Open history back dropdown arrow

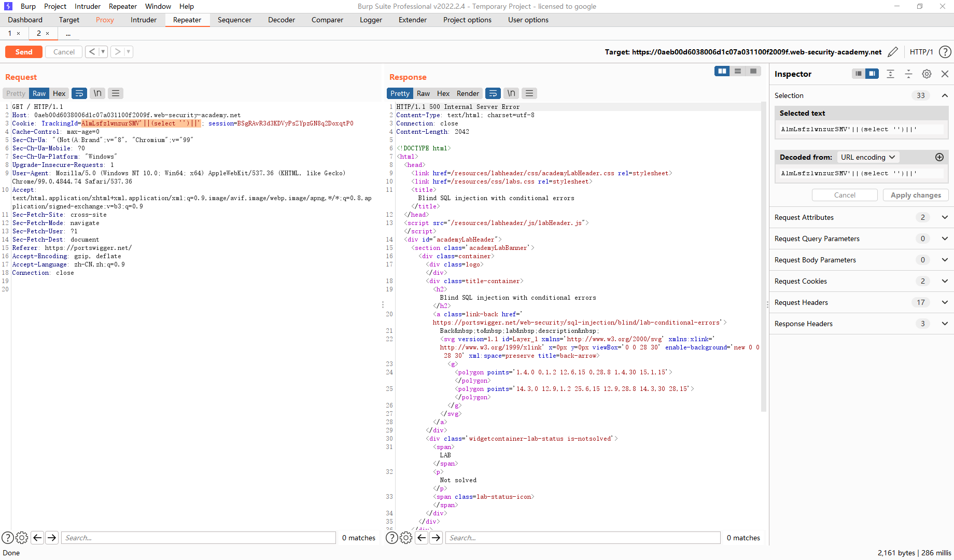103,52
